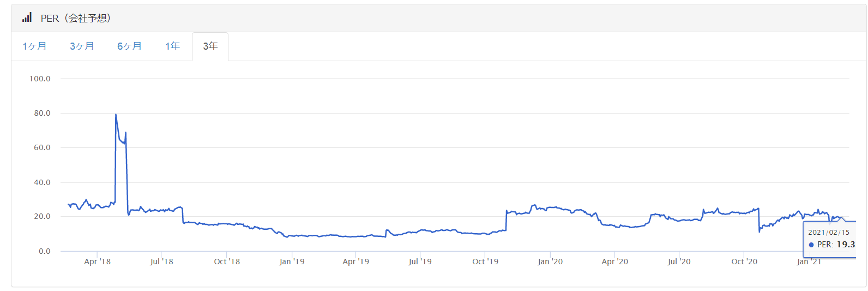This screenshot has height=291, width=868.
Task: Show the 1年 chart range
Action: [x=172, y=46]
